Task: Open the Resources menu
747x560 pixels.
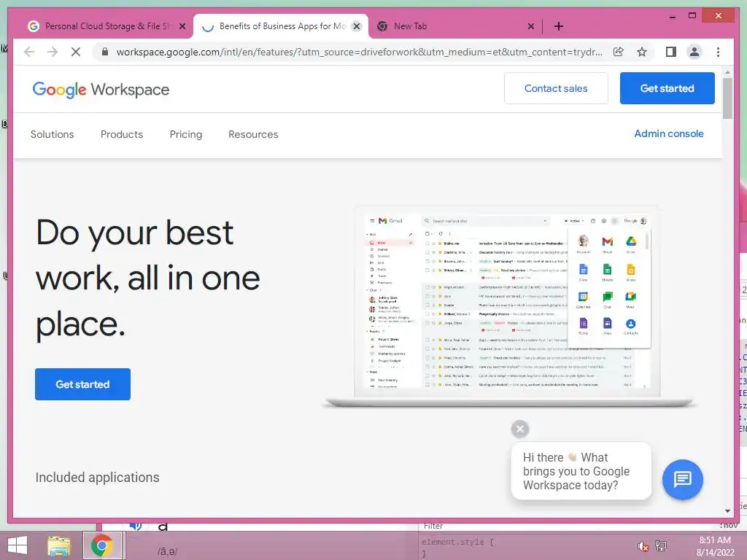Action: coord(253,134)
